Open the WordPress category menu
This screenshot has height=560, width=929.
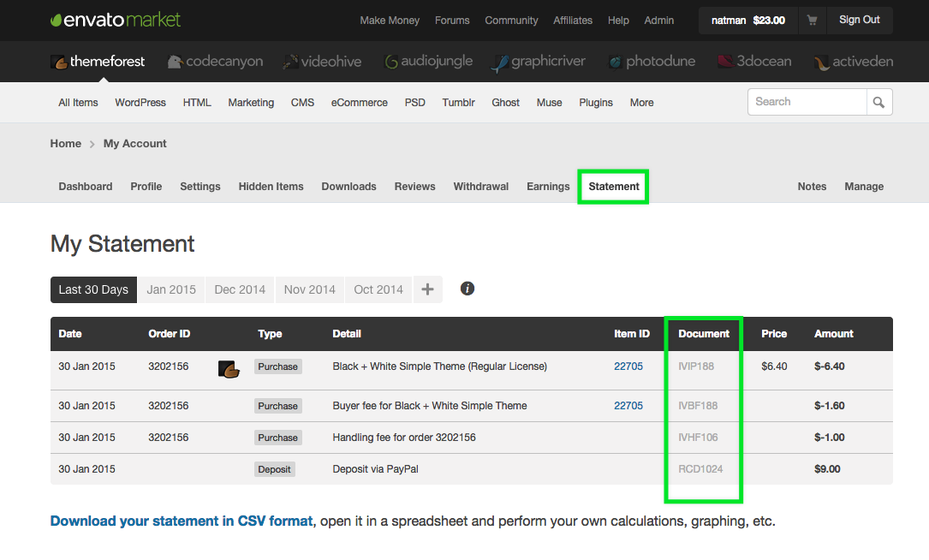click(140, 103)
